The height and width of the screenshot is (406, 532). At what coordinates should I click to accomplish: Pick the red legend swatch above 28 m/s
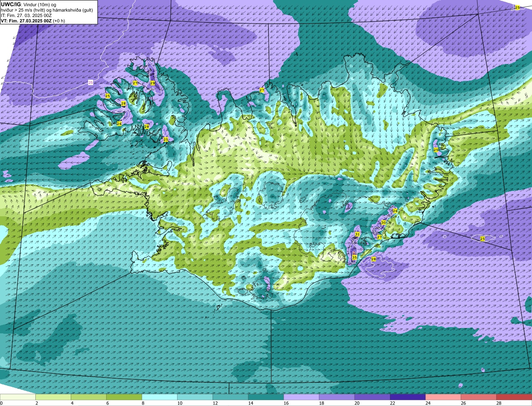(x=514, y=397)
